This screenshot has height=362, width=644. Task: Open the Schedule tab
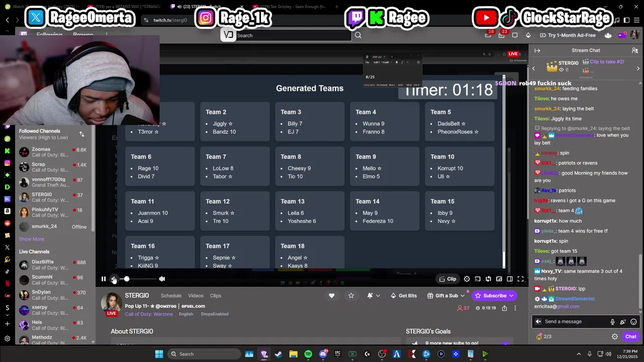pyautogui.click(x=171, y=296)
